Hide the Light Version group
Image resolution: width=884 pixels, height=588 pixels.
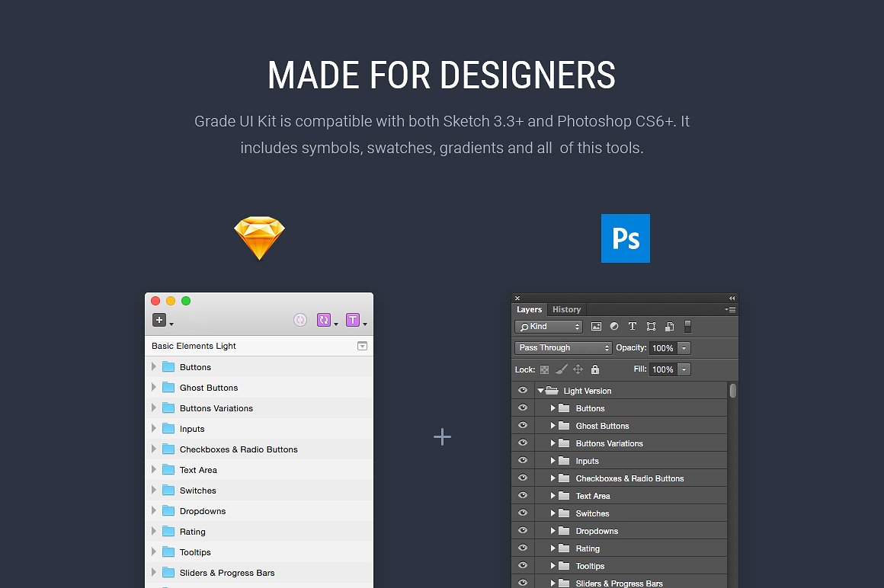pyautogui.click(x=522, y=390)
